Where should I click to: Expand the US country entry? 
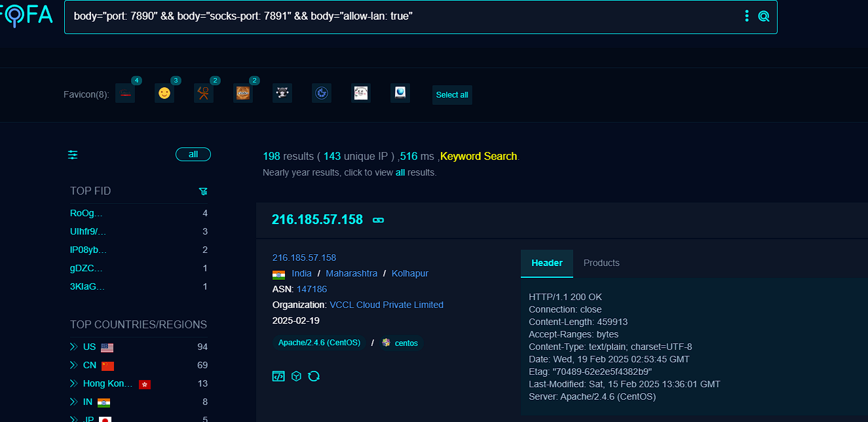pos(74,347)
